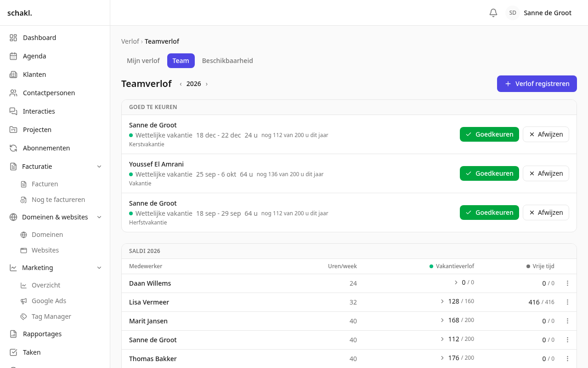
Task: Reject Sanne de Groot's Kerstvakantie request
Action: pos(546,134)
